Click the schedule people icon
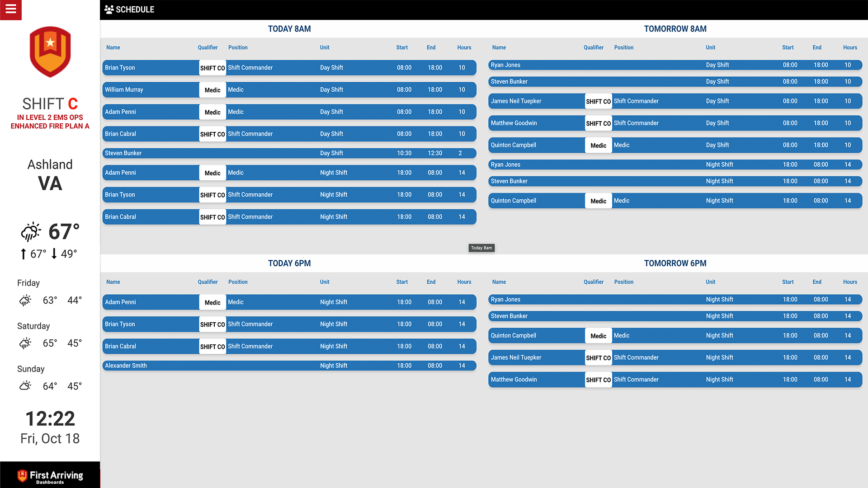 click(109, 9)
